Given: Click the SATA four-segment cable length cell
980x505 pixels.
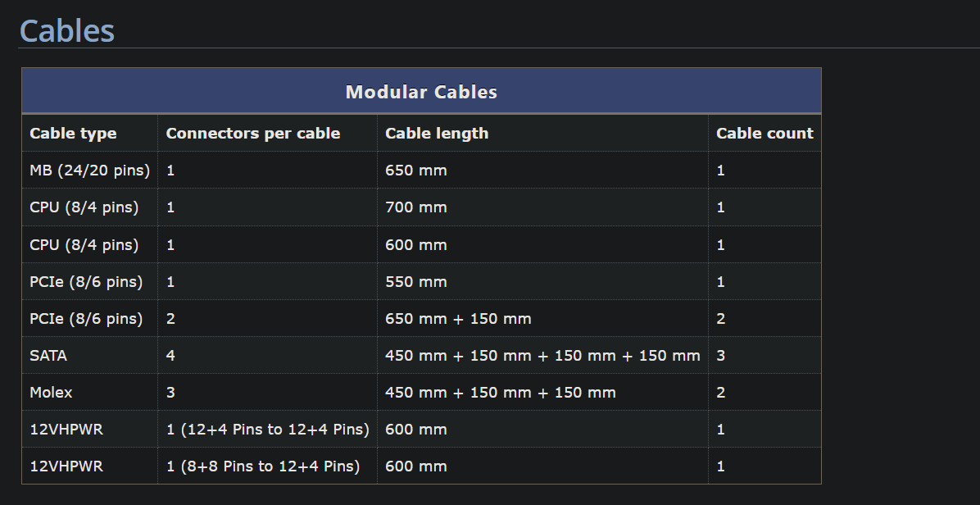Looking at the screenshot, I should tap(542, 356).
